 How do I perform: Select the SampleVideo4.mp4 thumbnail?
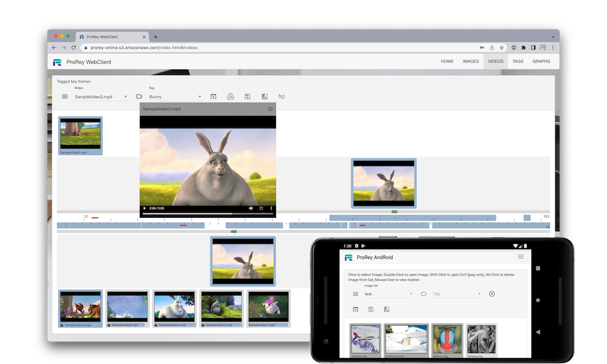pos(81,308)
